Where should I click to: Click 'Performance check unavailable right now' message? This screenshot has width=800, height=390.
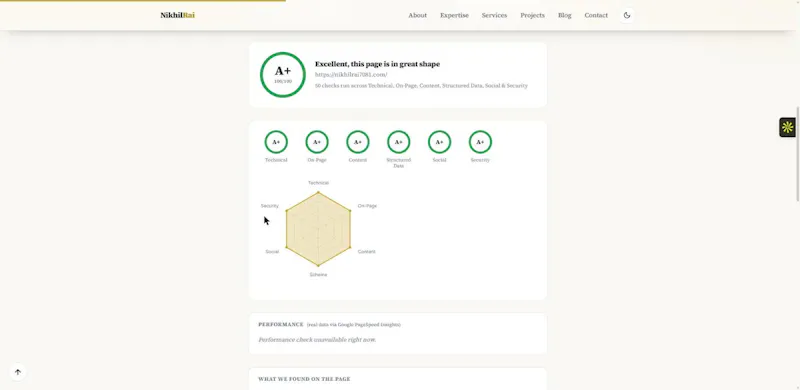pyautogui.click(x=317, y=339)
